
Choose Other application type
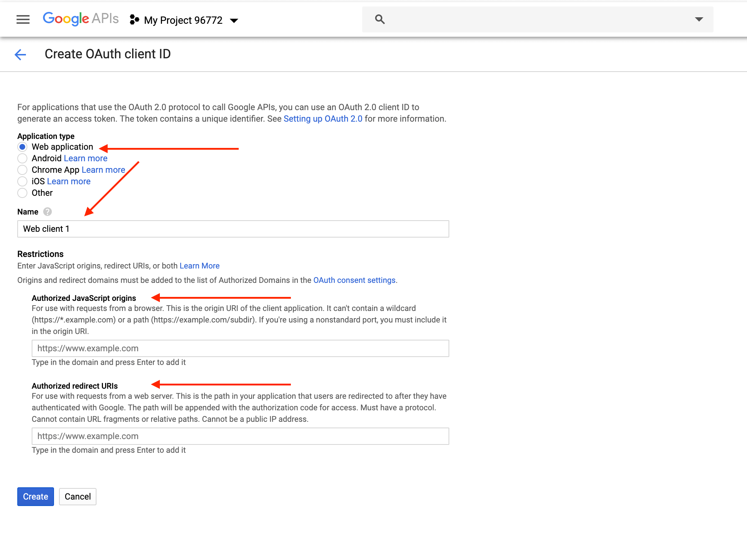point(22,193)
